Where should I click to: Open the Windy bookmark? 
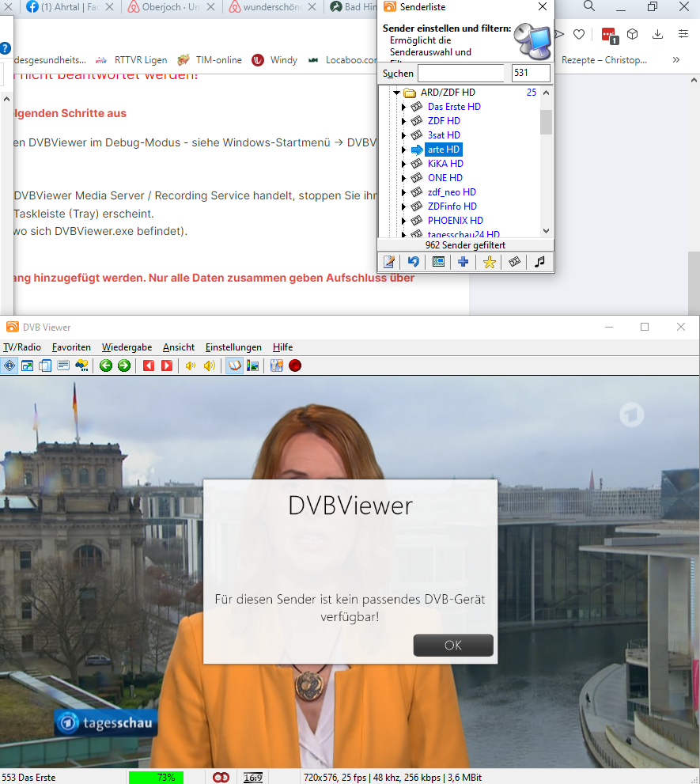point(274,60)
